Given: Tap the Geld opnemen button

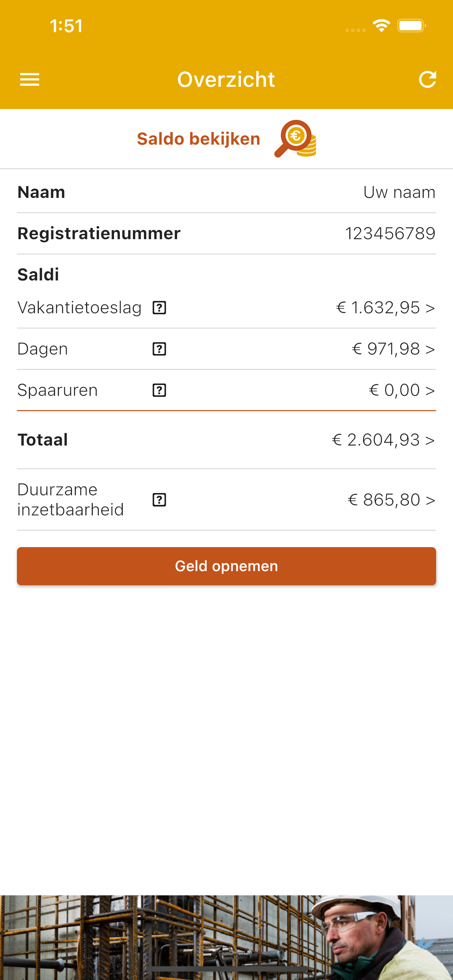Looking at the screenshot, I should click(x=226, y=566).
